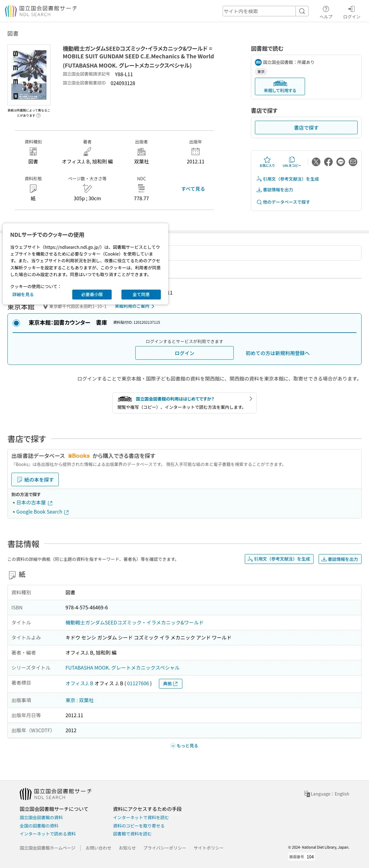Click 引用文（参考文献注）を生成 in sidebar
Viewport: 369px width, 868px height.
coord(288,179)
